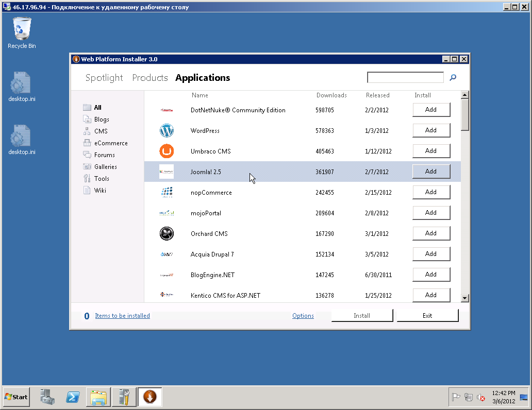Click the WordPress logo icon

tap(167, 130)
